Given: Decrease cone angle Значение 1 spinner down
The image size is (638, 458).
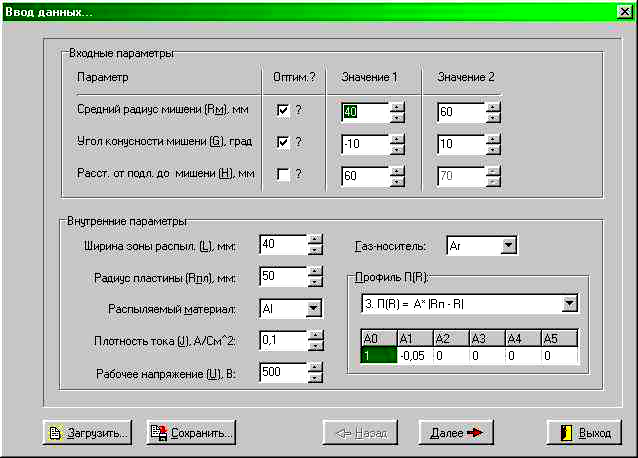Looking at the screenshot, I should coord(397,150).
